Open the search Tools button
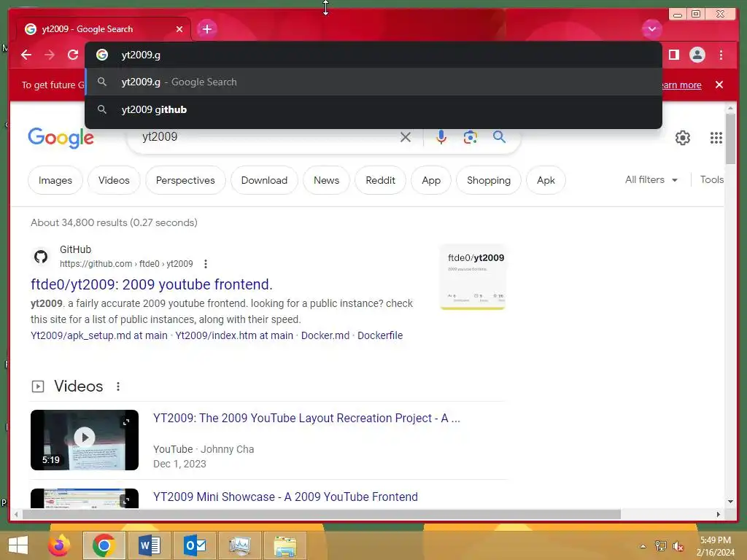The image size is (747, 560). 712,179
